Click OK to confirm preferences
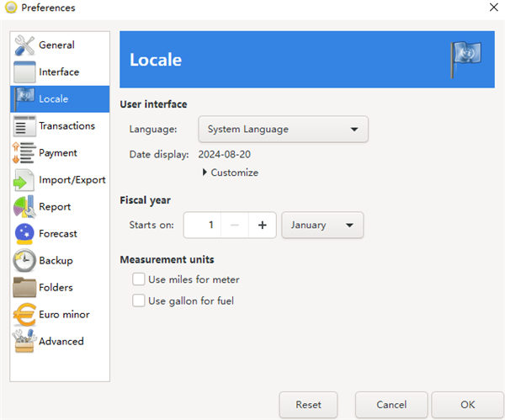505x420 pixels. (x=467, y=405)
